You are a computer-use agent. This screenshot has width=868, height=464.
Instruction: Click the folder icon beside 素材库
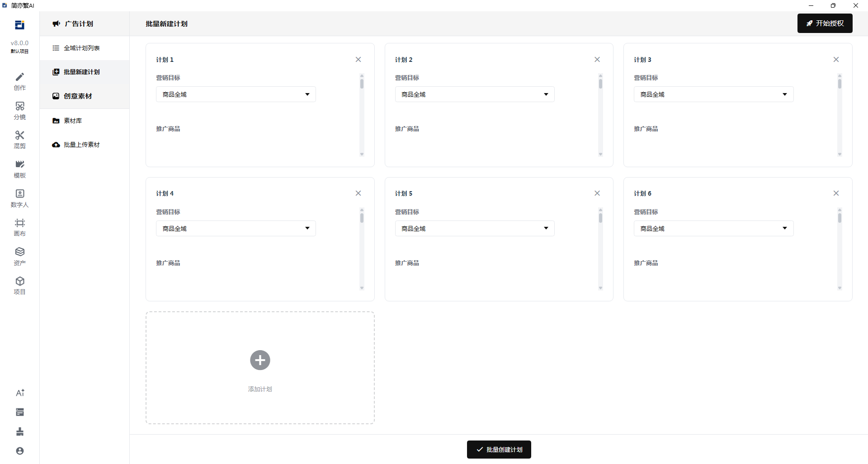[56, 121]
